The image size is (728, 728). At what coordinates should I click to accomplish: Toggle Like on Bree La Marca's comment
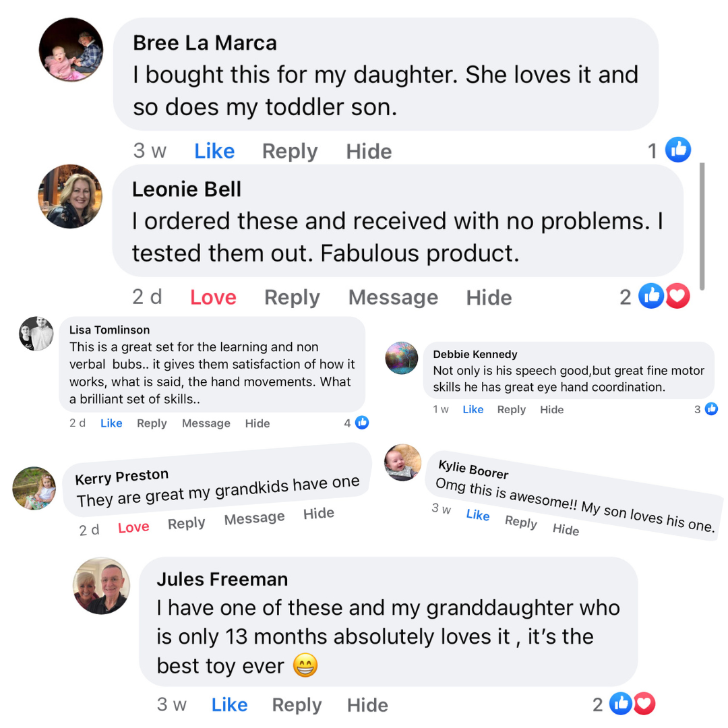point(214,151)
